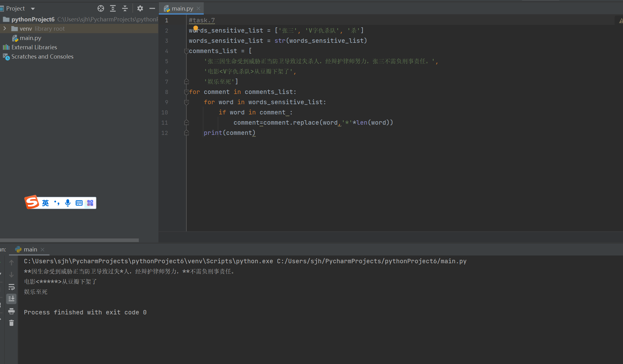Toggle scroll to end in Run console
This screenshot has height=364, width=623.
pos(11,299)
